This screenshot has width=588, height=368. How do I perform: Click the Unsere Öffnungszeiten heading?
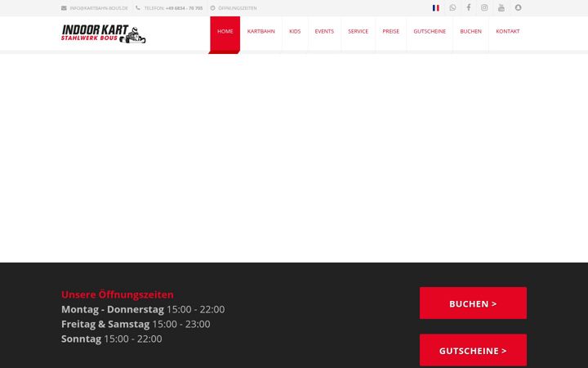pos(118,294)
